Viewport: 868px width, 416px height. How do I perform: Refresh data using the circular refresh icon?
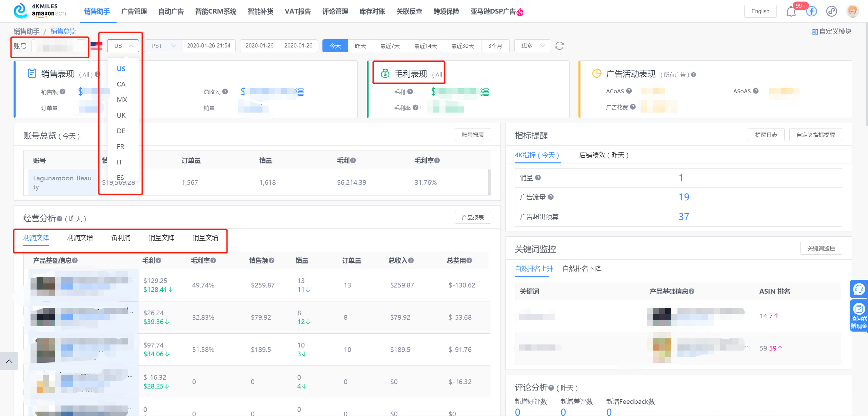tap(559, 45)
